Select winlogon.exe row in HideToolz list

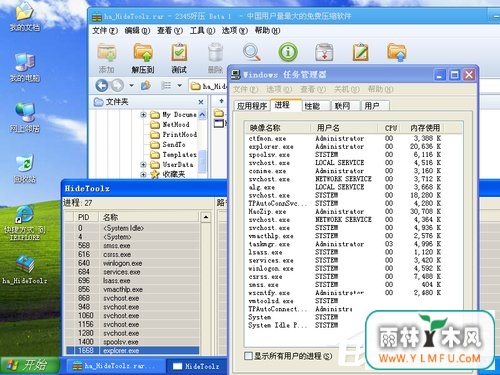pyautogui.click(x=133, y=263)
